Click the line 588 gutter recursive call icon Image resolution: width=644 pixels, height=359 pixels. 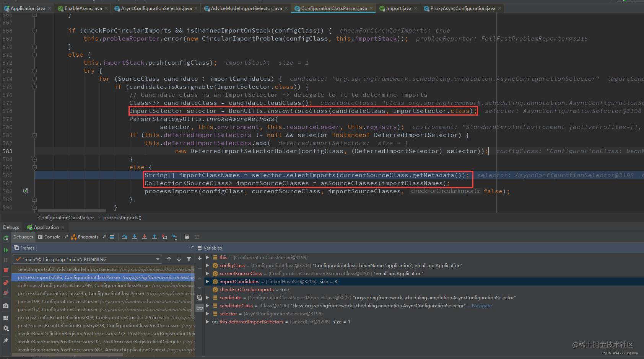[x=26, y=191]
